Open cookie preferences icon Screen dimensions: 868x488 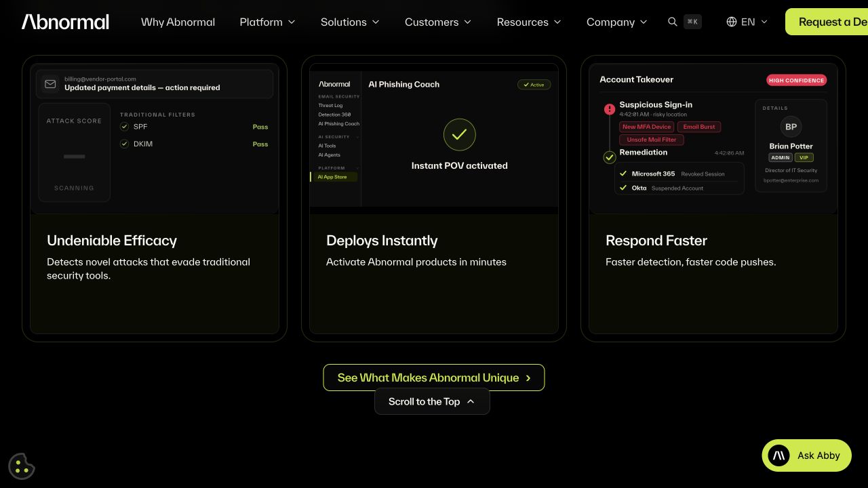(x=22, y=466)
